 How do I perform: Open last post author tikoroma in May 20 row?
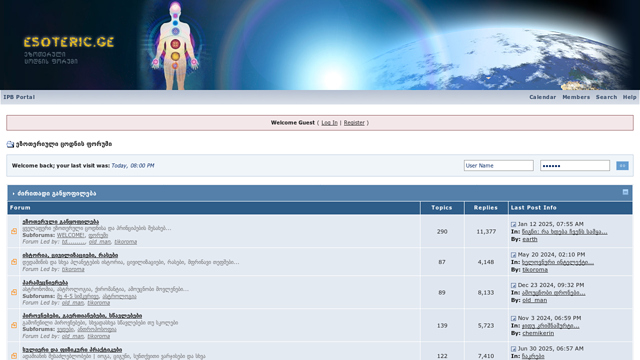click(535, 270)
